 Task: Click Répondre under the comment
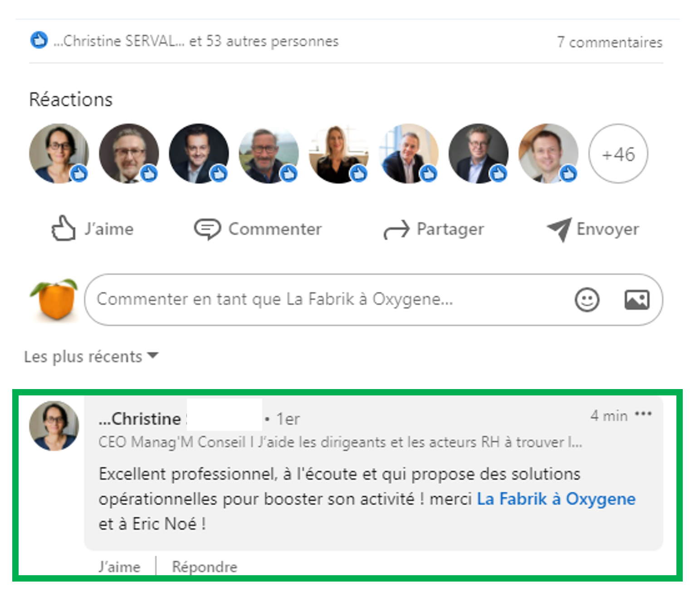pos(204,567)
